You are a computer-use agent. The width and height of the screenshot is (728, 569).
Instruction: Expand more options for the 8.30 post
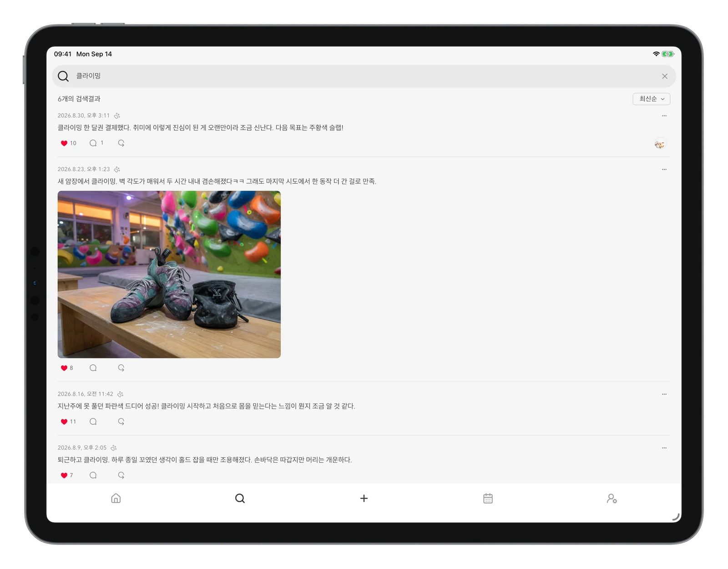(664, 116)
